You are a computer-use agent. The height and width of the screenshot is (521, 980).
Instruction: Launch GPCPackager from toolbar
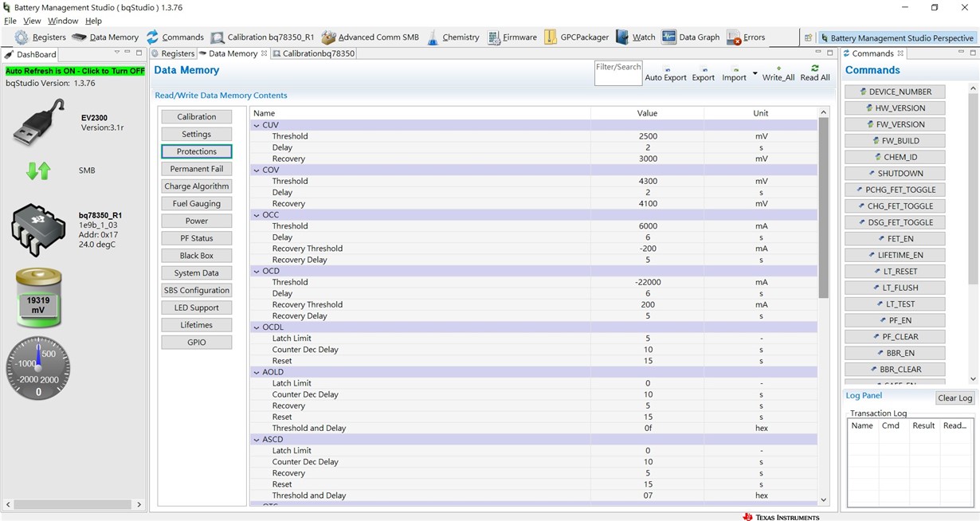click(x=576, y=37)
